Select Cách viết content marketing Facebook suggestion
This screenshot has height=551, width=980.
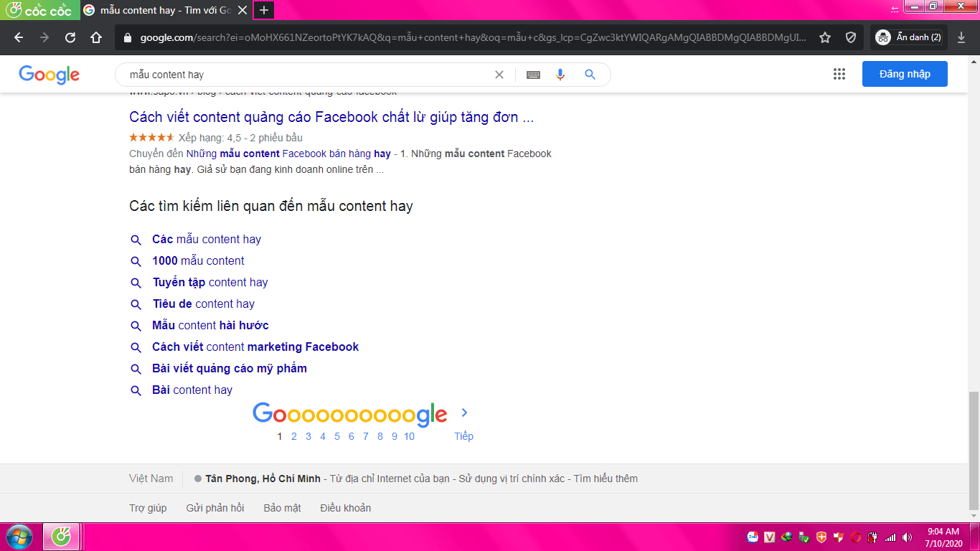click(255, 347)
